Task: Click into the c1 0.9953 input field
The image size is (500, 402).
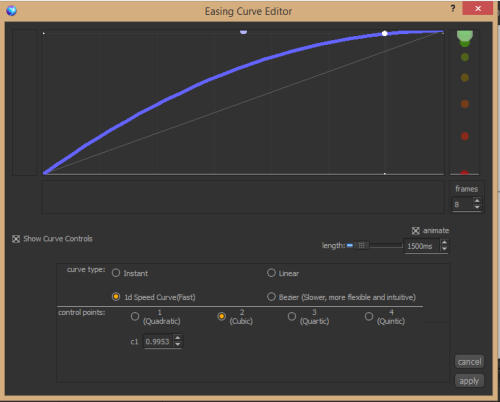Action: [159, 342]
